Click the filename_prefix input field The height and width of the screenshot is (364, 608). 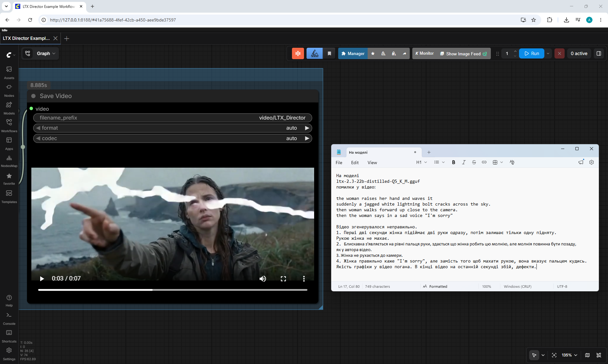pos(173,118)
